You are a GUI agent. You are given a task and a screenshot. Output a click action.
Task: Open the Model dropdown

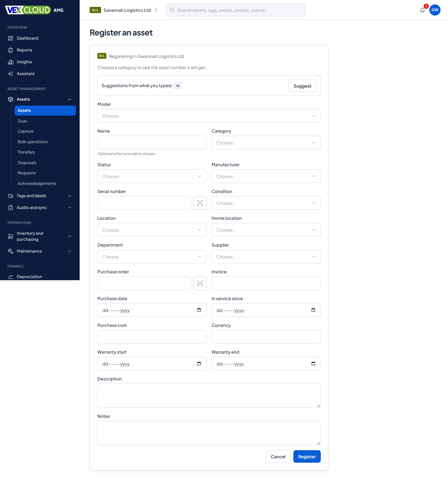click(x=209, y=116)
